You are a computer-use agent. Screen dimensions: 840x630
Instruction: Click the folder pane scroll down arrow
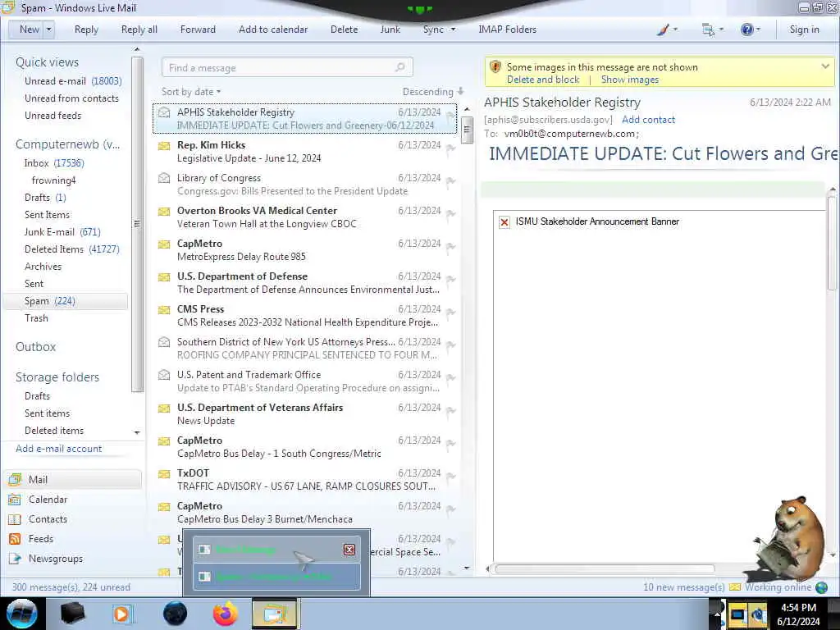137,432
